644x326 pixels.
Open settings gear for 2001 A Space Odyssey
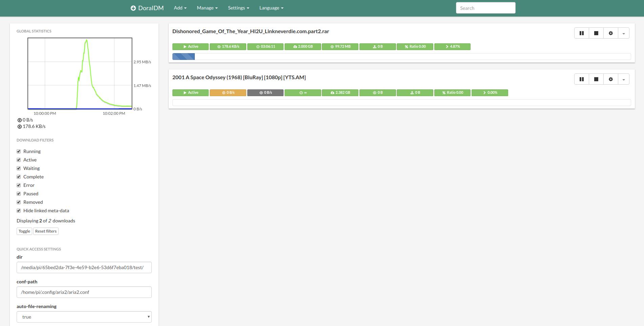tap(611, 79)
